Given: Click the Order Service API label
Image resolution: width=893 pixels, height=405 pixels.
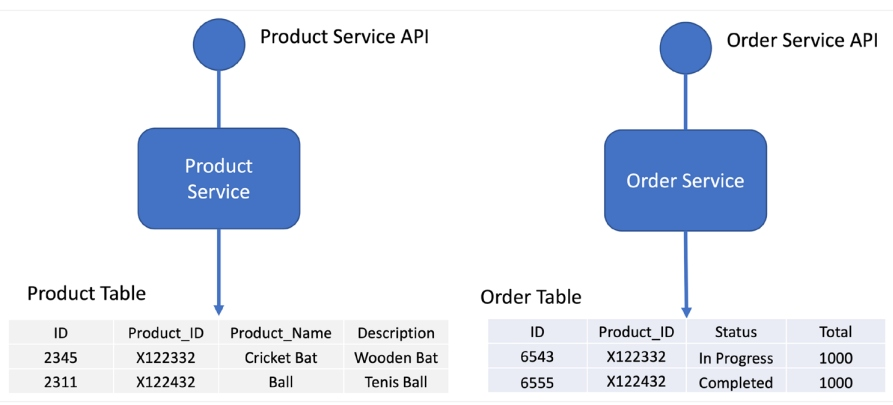Looking at the screenshot, I should [802, 40].
